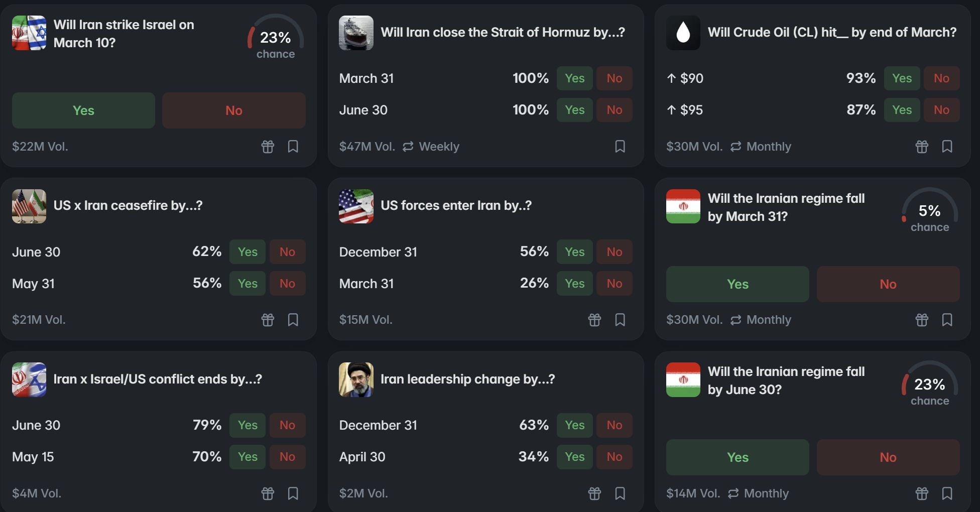
Task: Bookmark the US forces enter Iran market
Action: point(620,320)
